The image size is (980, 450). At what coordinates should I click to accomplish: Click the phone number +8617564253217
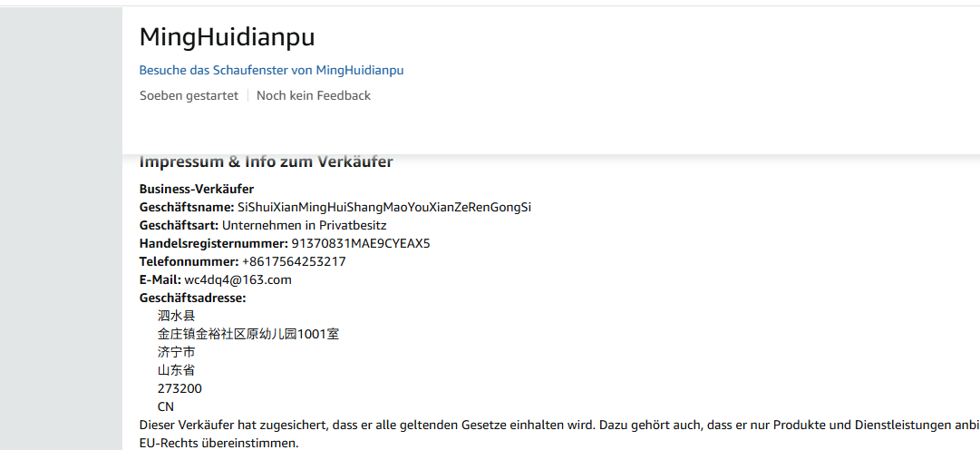294,261
